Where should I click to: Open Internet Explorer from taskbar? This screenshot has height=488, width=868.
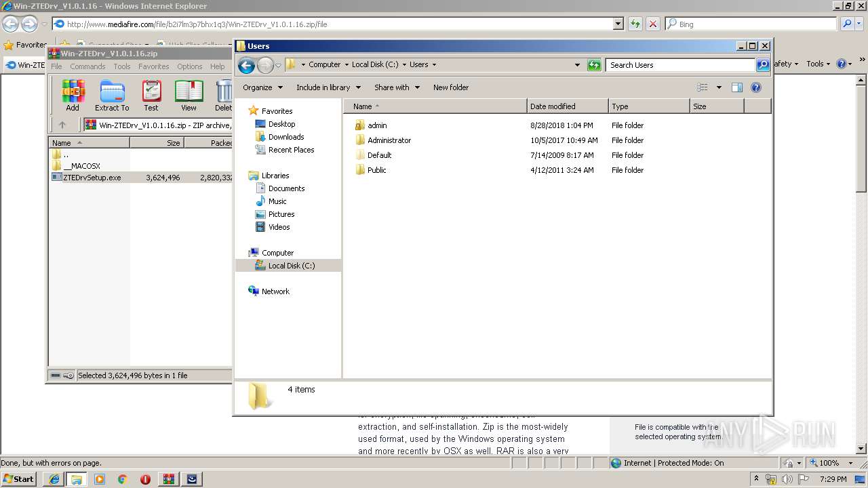pos(54,479)
